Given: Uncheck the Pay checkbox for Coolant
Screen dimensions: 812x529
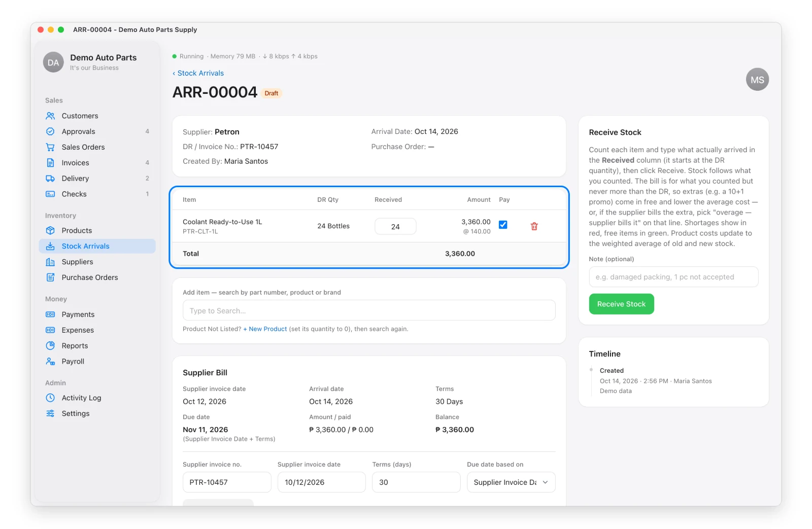Looking at the screenshot, I should pos(503,225).
